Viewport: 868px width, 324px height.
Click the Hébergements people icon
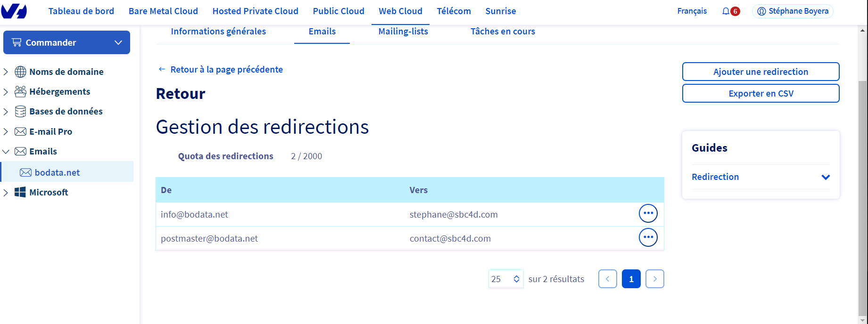(x=20, y=91)
